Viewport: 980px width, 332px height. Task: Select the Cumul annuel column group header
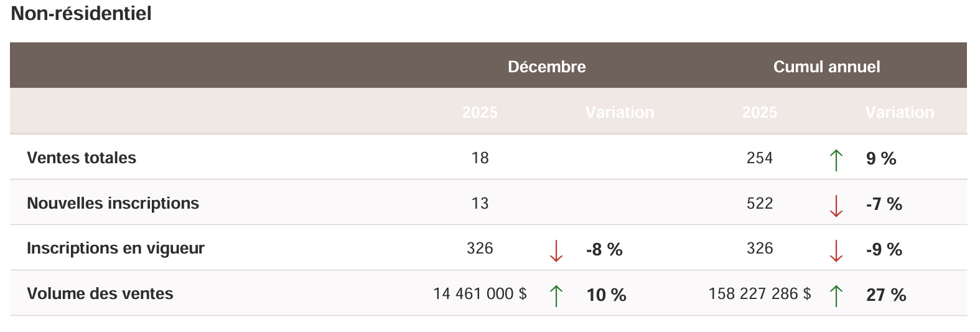point(826,67)
